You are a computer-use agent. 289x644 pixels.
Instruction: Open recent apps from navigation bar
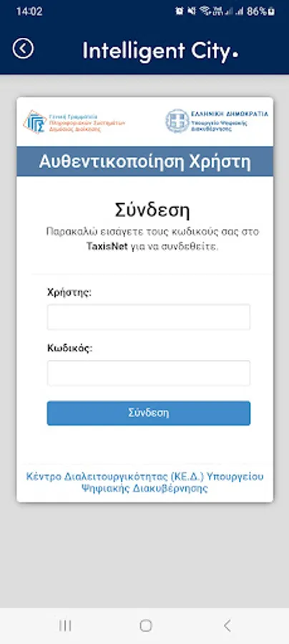point(65,625)
